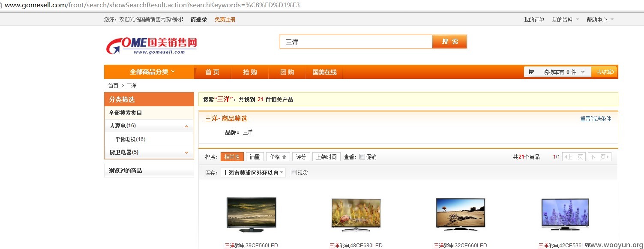
Task: Select the 平板电视(16) subcategory
Action: (x=130, y=139)
